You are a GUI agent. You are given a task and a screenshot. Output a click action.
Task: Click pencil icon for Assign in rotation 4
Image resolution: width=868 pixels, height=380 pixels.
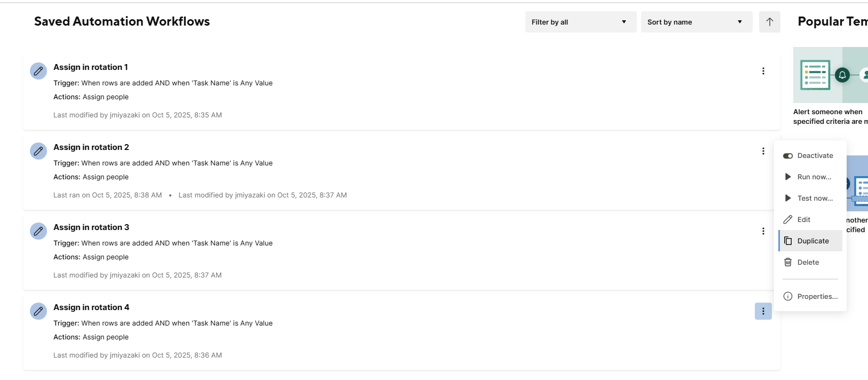coord(38,311)
